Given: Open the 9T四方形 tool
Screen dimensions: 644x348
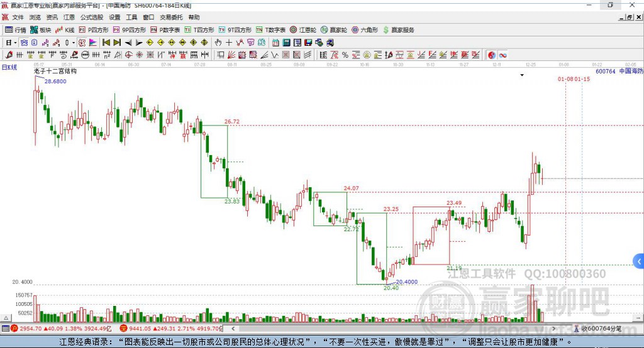Looking at the screenshot, I should pos(235,30).
